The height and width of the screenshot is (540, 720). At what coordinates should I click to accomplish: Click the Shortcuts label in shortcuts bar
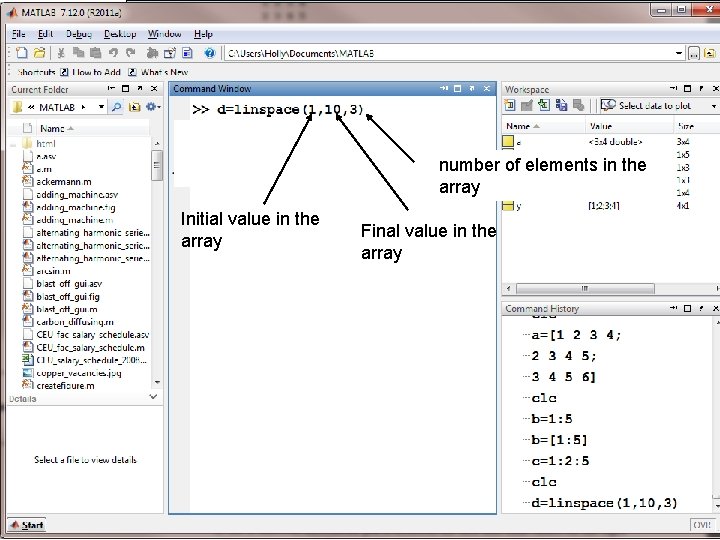click(x=36, y=72)
